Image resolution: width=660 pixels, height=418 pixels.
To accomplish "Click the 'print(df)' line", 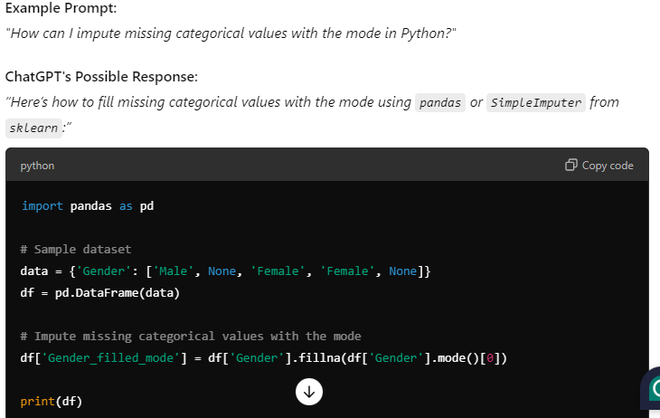I will [51, 401].
